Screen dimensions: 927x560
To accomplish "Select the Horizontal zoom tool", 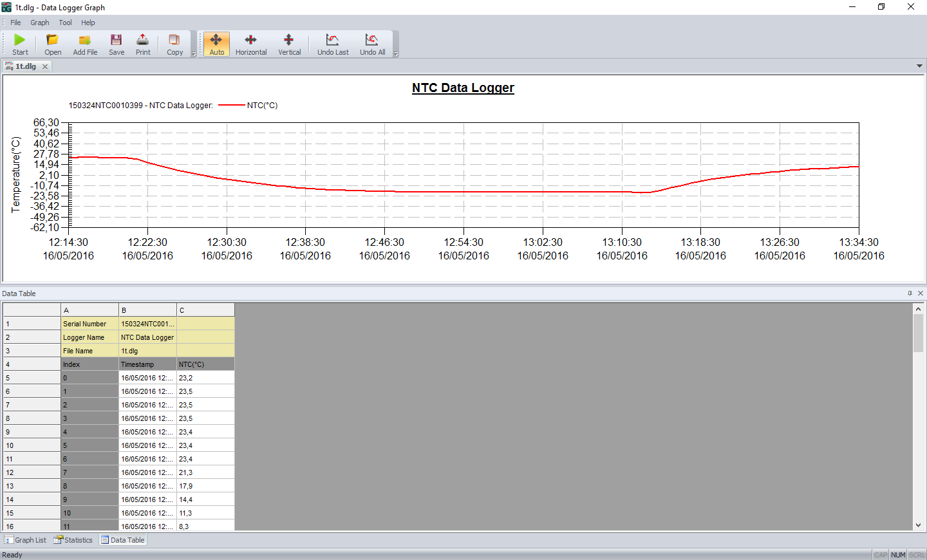I will point(251,44).
